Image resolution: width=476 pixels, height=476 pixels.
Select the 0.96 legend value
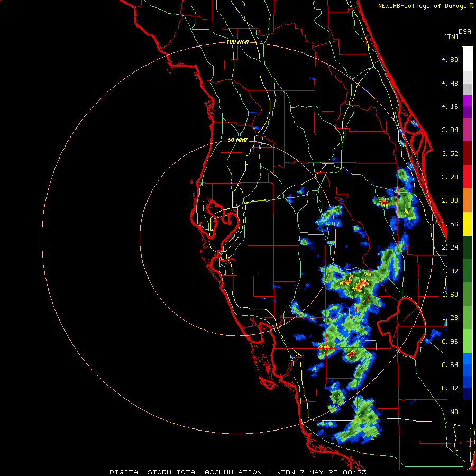pyautogui.click(x=450, y=342)
